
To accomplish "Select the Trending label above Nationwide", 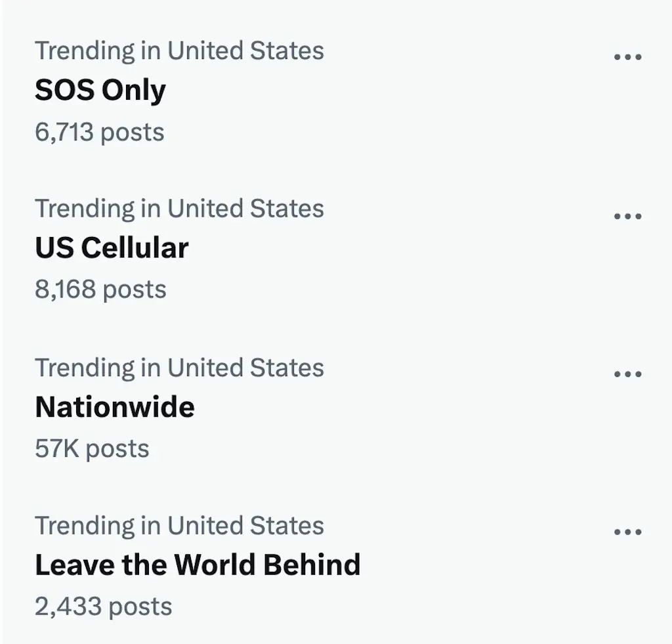I will point(179,368).
